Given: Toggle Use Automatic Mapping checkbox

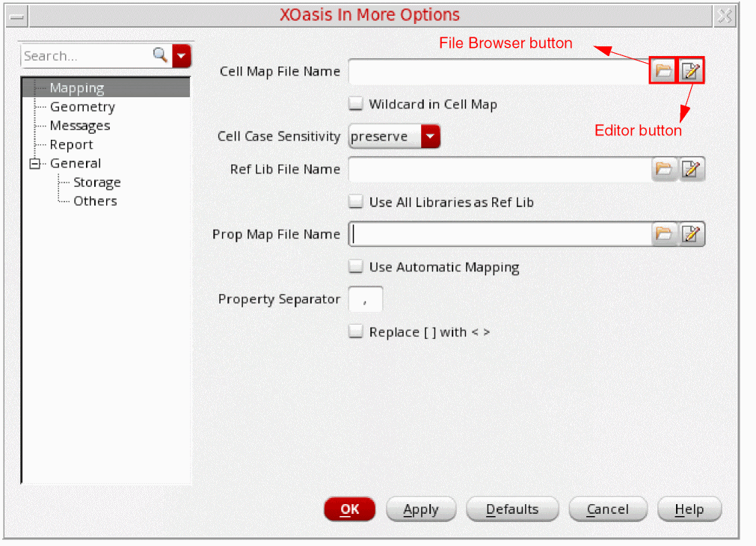Looking at the screenshot, I should point(356,266).
